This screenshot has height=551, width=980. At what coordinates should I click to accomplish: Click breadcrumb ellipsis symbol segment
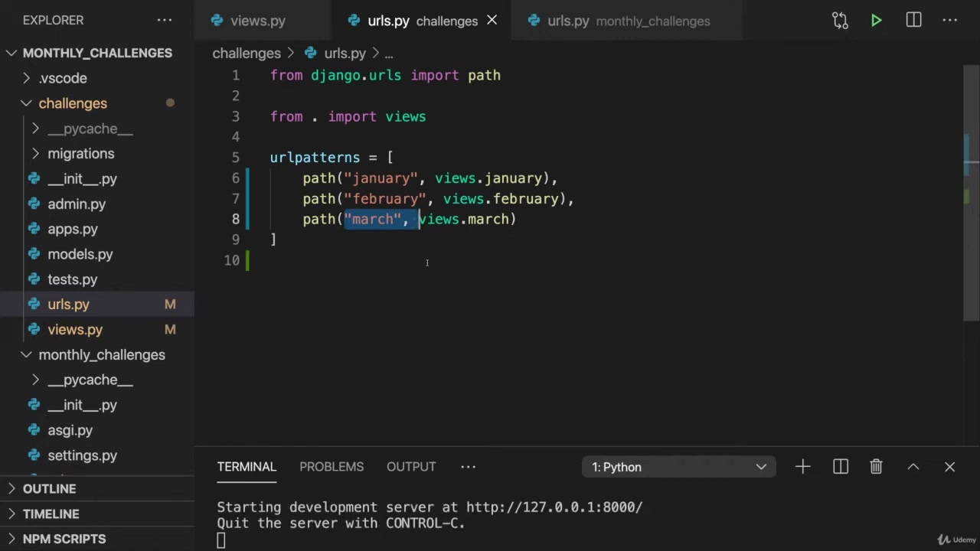point(389,54)
